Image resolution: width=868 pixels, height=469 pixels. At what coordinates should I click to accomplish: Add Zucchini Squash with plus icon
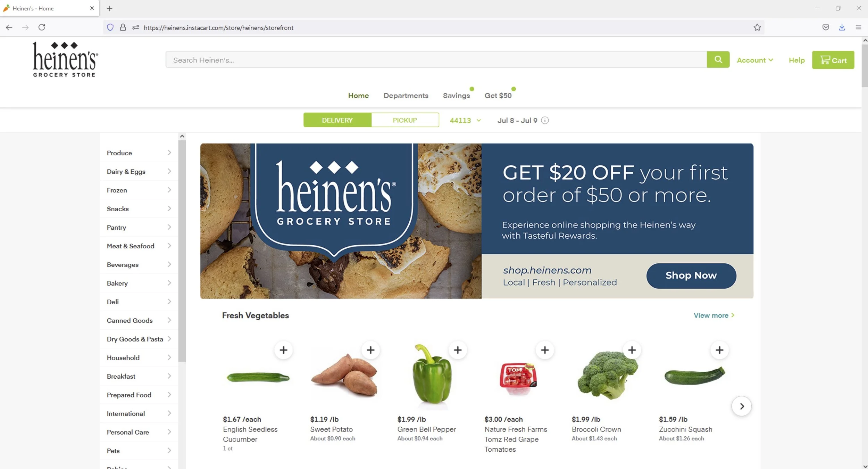click(x=719, y=350)
